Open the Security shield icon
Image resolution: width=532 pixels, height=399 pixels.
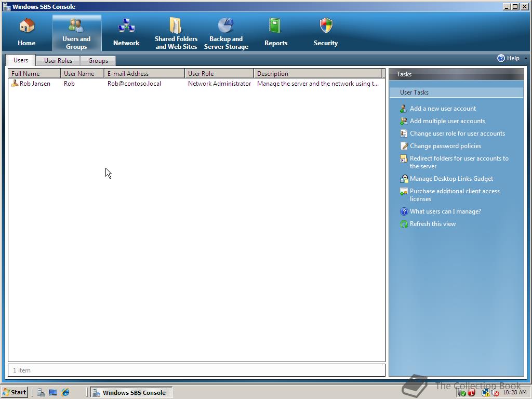[326, 25]
